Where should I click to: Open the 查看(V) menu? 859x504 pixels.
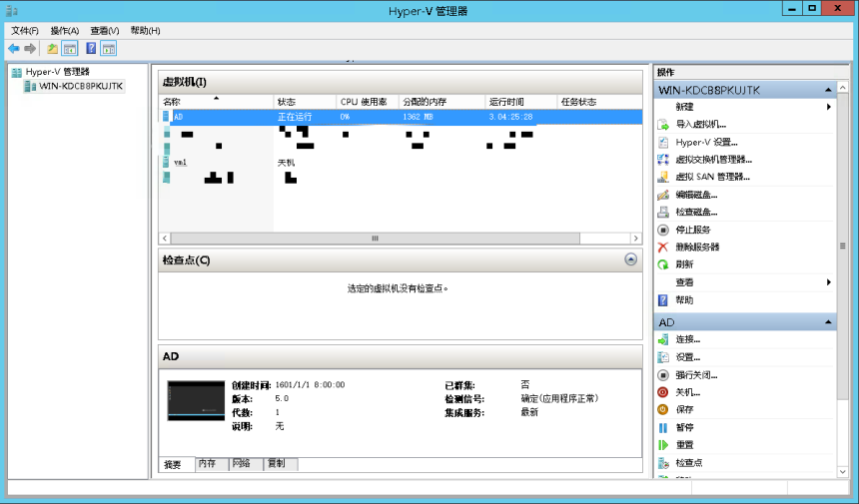pyautogui.click(x=105, y=31)
